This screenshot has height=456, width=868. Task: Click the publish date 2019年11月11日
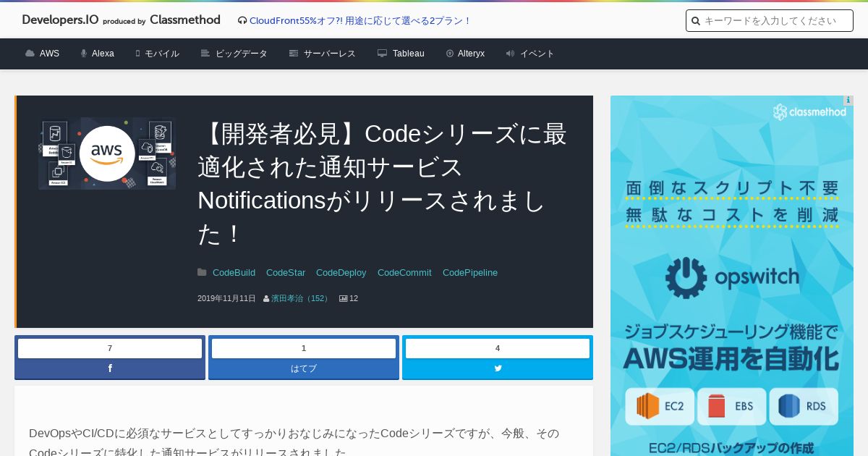pos(226,298)
